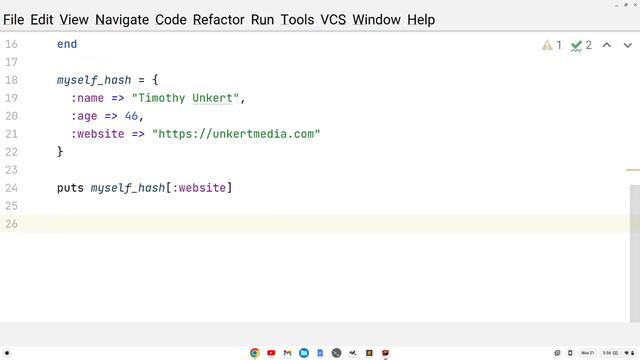Click the phone hub tray icon
This screenshot has height=360, width=640.
570,353
